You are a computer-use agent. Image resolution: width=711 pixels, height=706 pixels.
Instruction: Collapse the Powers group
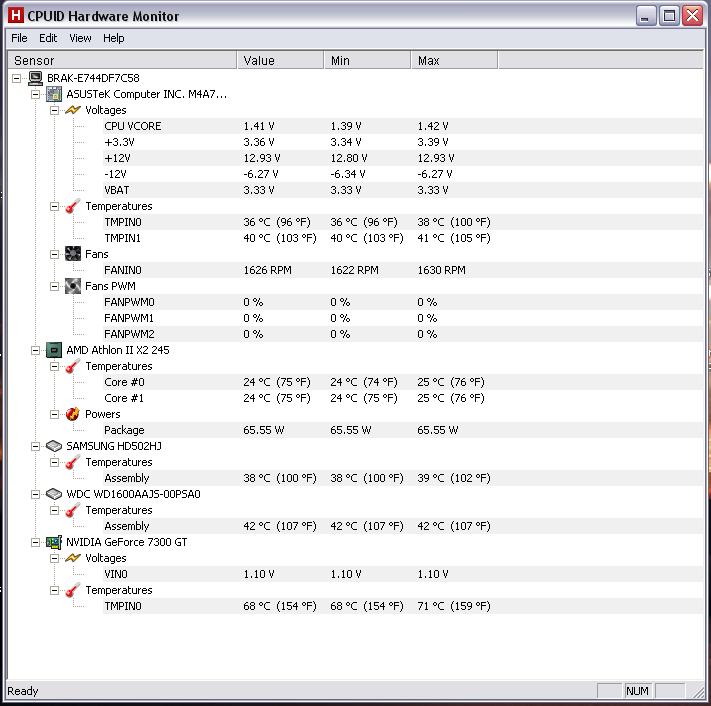point(54,414)
